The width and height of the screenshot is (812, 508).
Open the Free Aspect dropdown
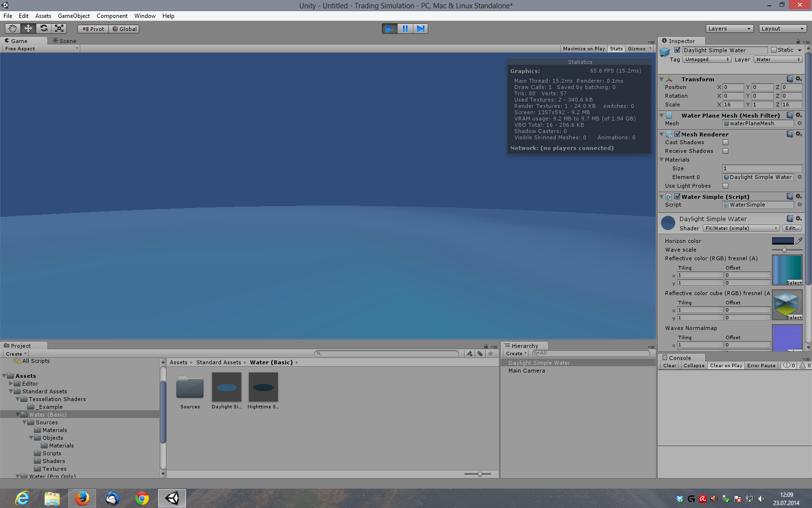[x=40, y=48]
